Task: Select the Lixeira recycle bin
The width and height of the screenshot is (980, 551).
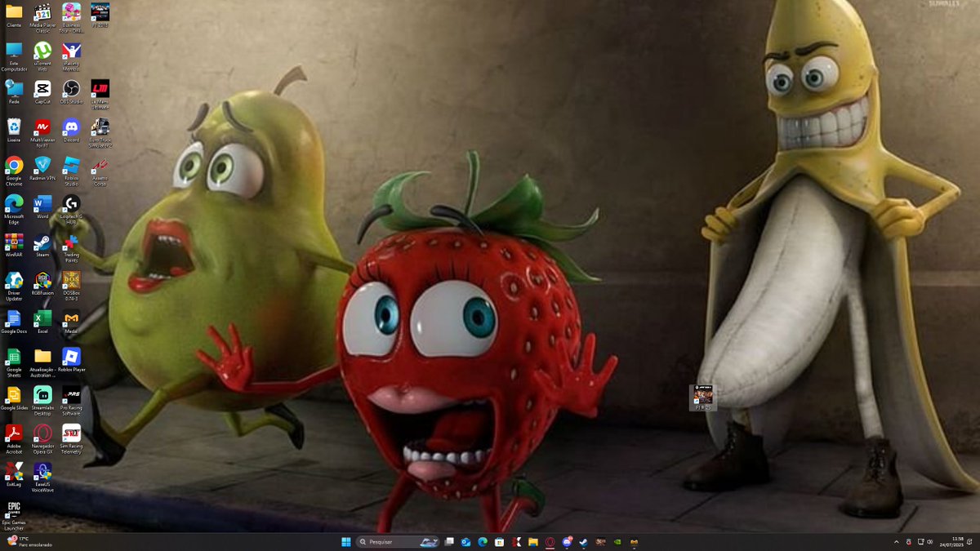Action: [14, 131]
